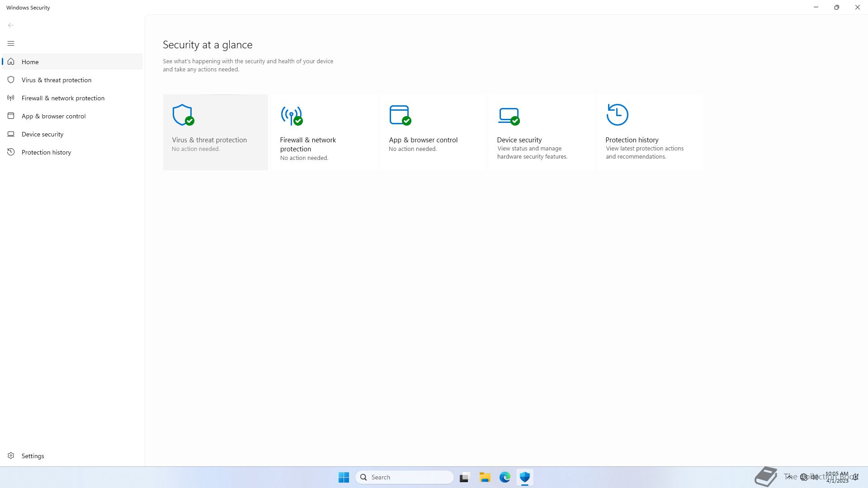Open File Explorer from taskbar

tap(485, 477)
